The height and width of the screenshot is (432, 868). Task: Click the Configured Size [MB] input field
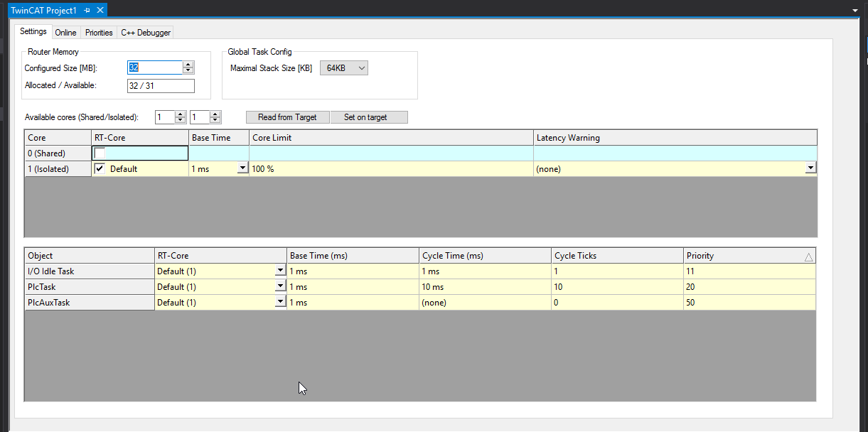coord(154,67)
